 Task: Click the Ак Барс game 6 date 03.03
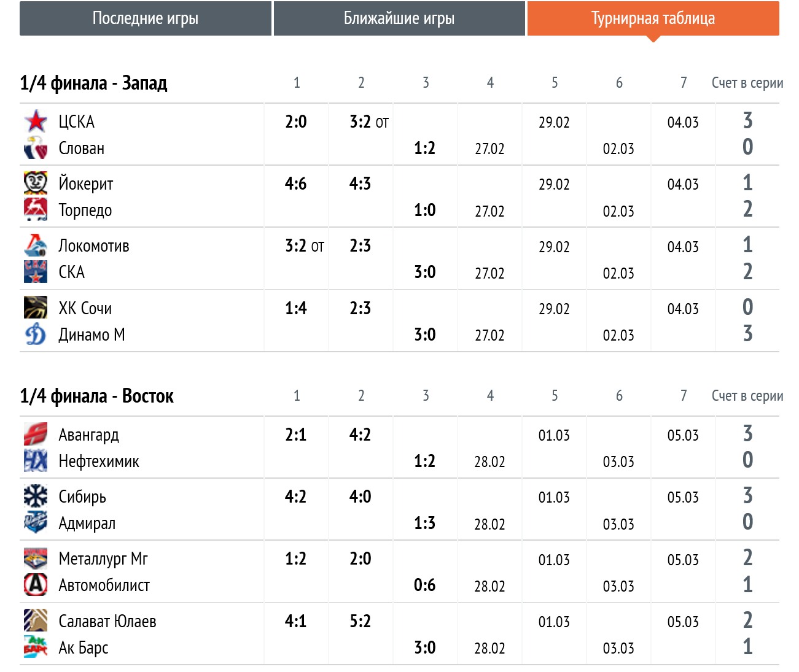[618, 649]
